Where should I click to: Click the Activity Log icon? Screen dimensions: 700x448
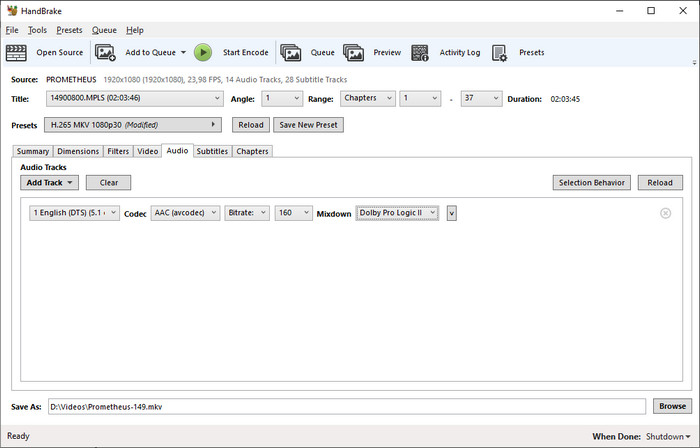coord(420,53)
